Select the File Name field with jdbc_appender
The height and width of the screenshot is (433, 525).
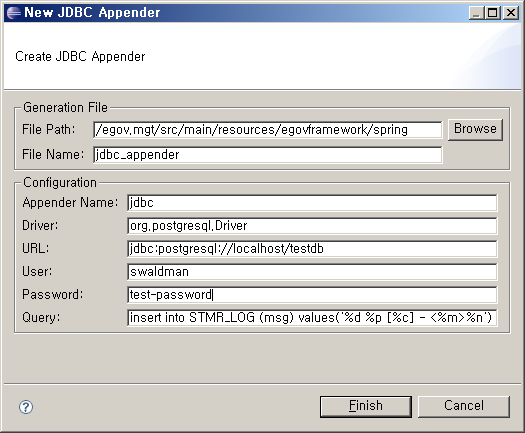[268, 155]
